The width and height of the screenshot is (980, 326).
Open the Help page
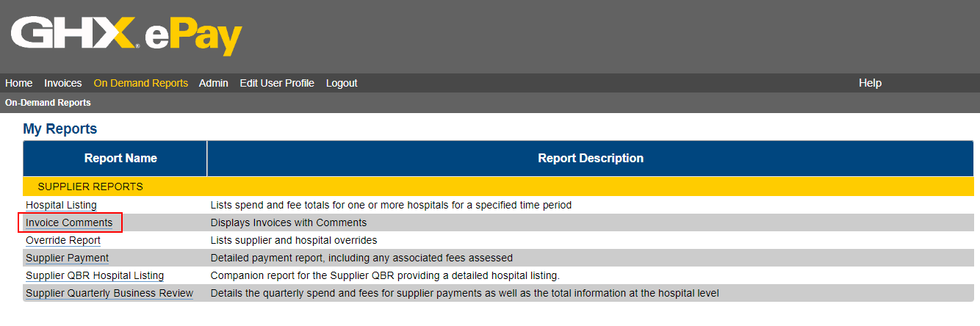(870, 83)
